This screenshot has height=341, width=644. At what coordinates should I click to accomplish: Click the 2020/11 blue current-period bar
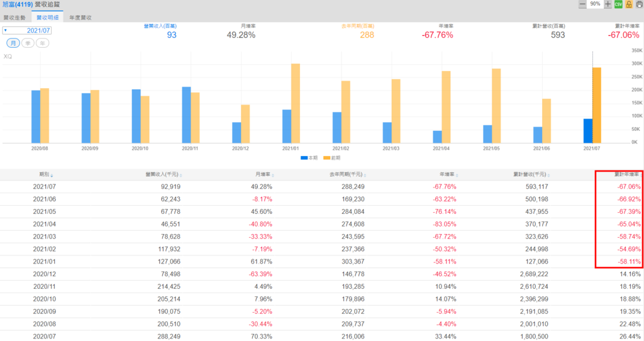tap(186, 115)
